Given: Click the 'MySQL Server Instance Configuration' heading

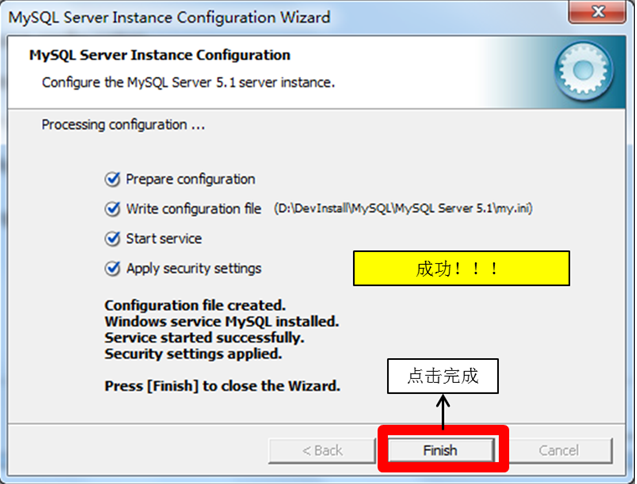Looking at the screenshot, I should coord(160,55).
